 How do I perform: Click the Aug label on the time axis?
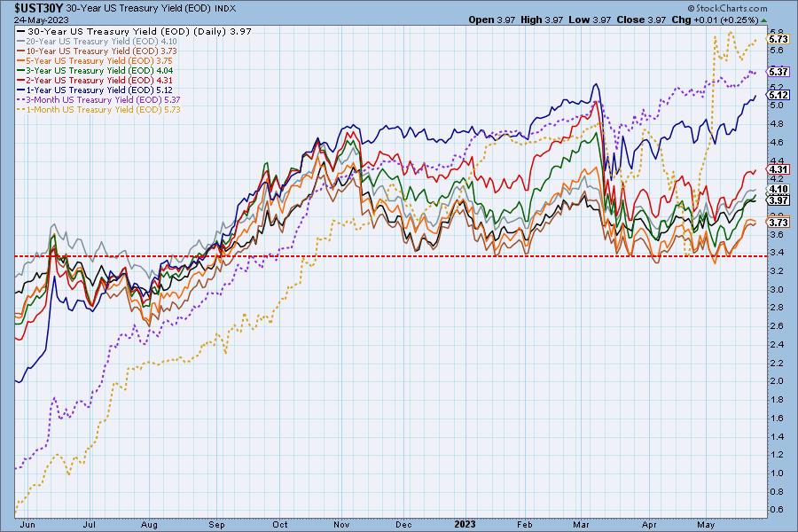(149, 524)
